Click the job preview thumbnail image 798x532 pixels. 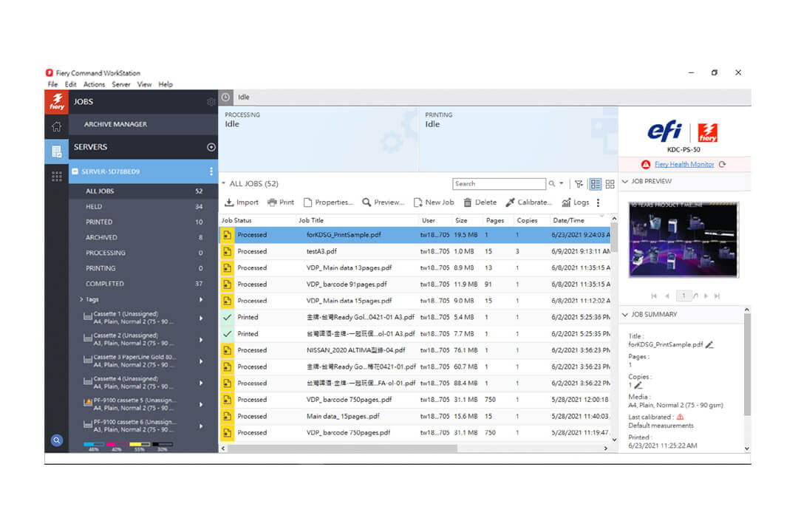pos(683,240)
